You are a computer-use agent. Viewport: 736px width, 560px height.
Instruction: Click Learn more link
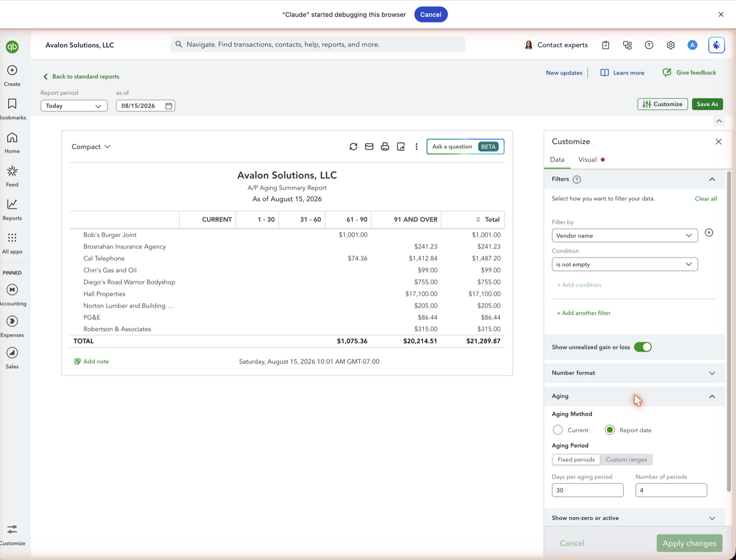click(x=622, y=73)
